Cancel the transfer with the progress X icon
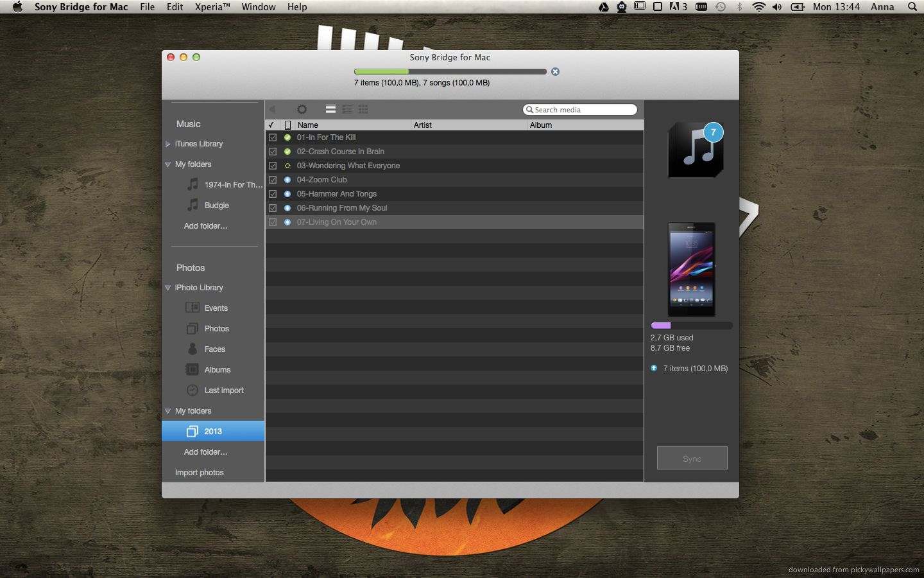 [x=556, y=71]
